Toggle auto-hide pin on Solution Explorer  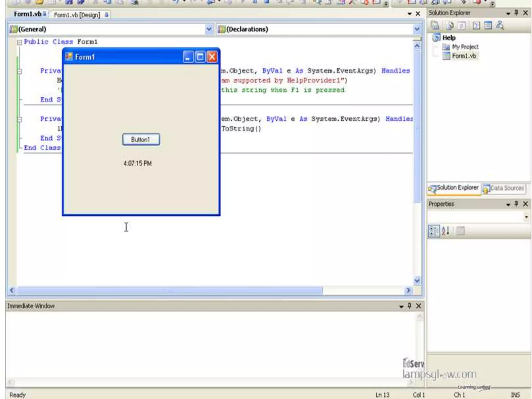tap(516, 13)
